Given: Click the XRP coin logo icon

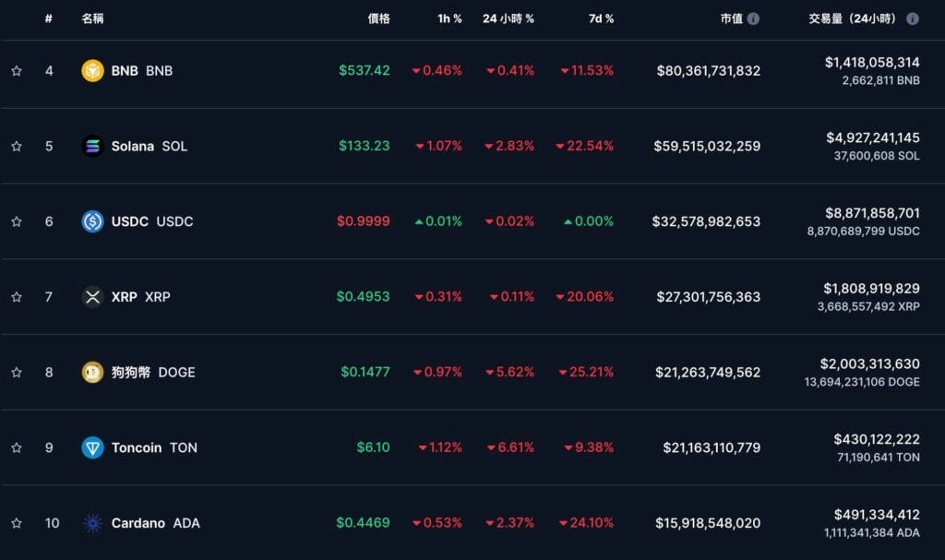Looking at the screenshot, I should (92, 297).
